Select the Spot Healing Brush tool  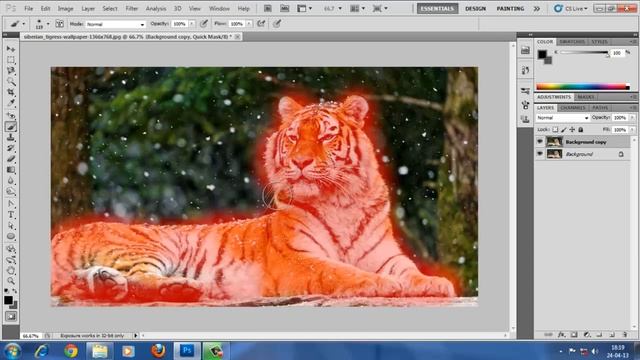pos(11,116)
